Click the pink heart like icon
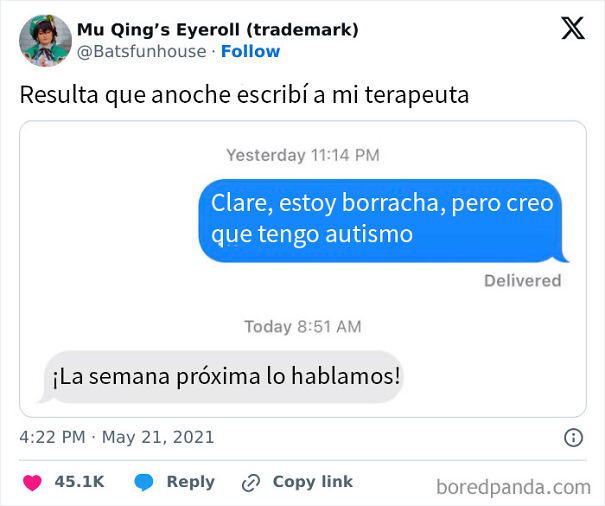 coord(32,482)
